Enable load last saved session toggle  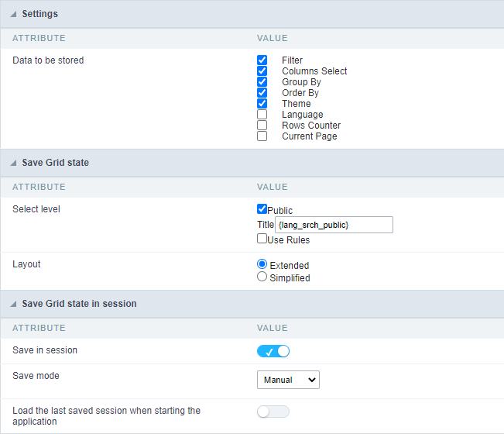273,412
